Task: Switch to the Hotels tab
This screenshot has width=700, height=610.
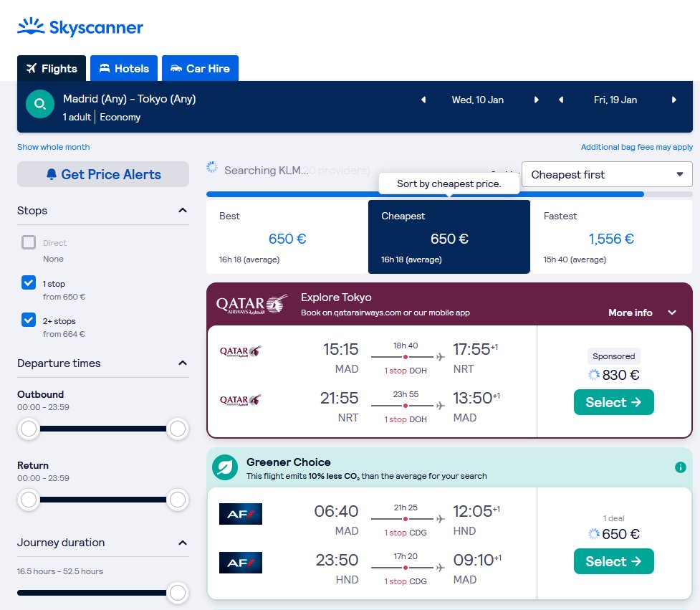Action: coord(124,69)
